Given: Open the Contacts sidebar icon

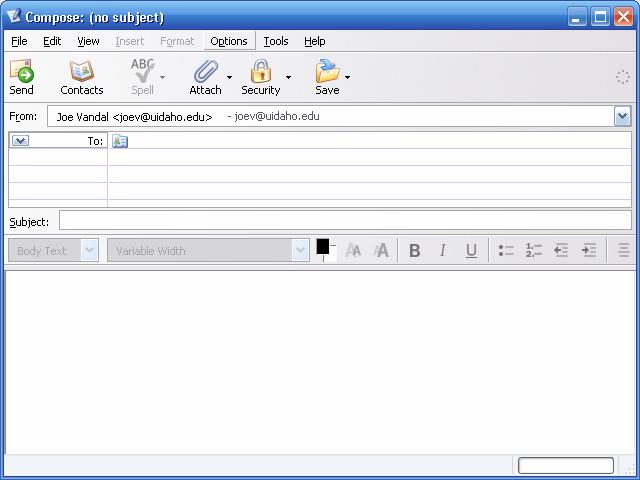Looking at the screenshot, I should point(82,71).
